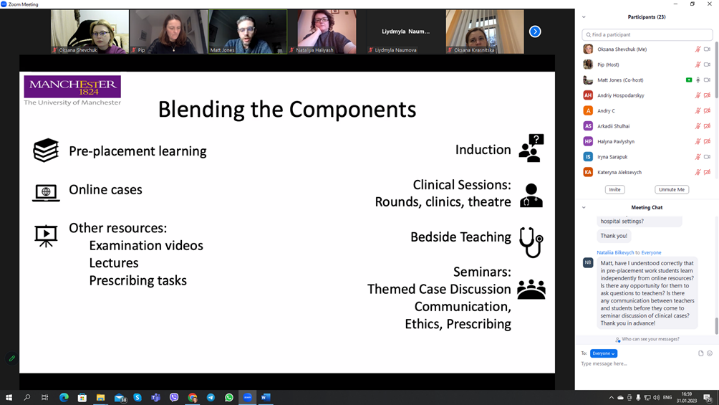
Task: Toggle Matt Jones's microphone icon
Action: click(x=698, y=80)
